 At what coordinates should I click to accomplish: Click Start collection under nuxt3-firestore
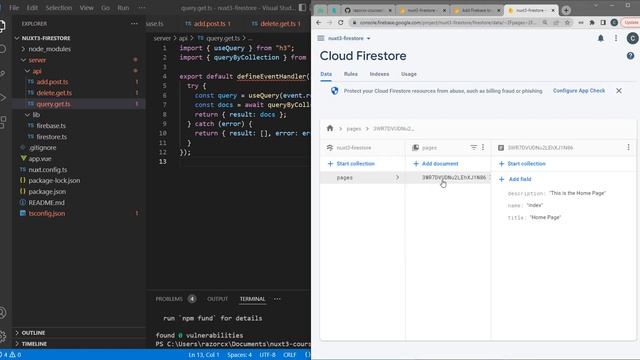click(351, 164)
